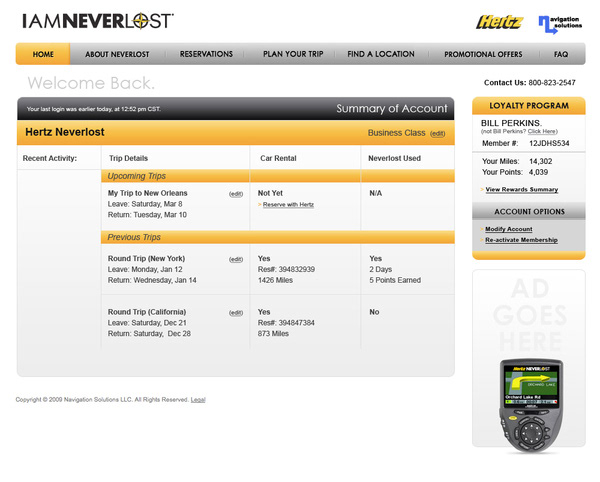Edit Round Trip (California) entry
Viewport: 600px width, 482px height.
click(x=236, y=313)
